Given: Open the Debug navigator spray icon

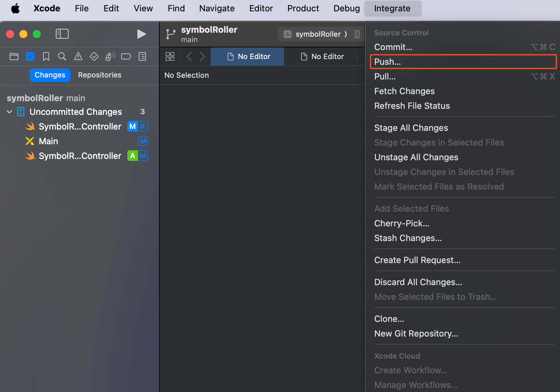Looking at the screenshot, I should coord(110,56).
